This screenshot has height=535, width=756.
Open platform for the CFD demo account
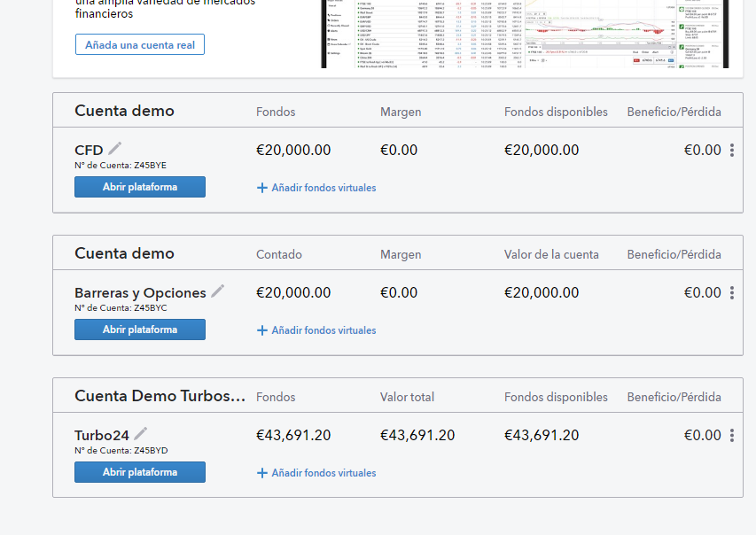(x=140, y=187)
